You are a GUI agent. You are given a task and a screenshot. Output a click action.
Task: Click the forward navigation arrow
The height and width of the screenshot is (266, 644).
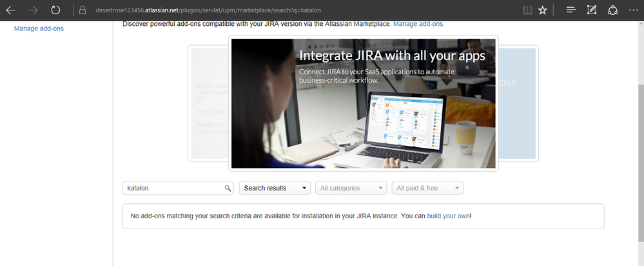pos(33,10)
